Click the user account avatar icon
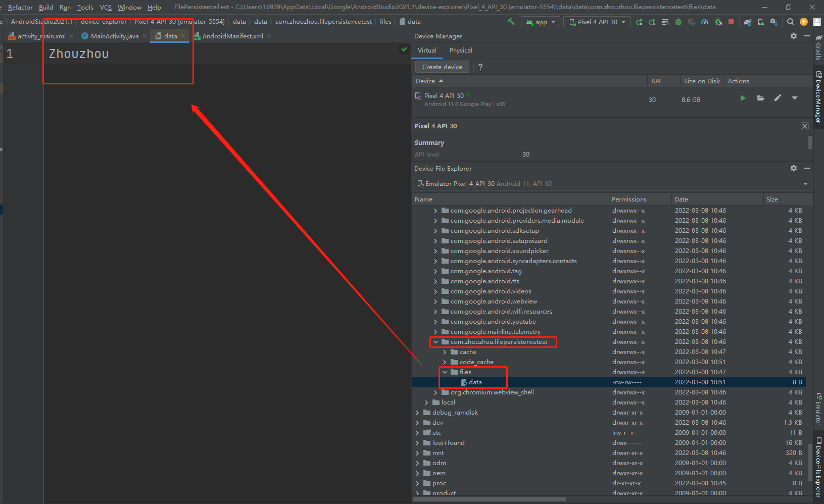 [x=817, y=22]
